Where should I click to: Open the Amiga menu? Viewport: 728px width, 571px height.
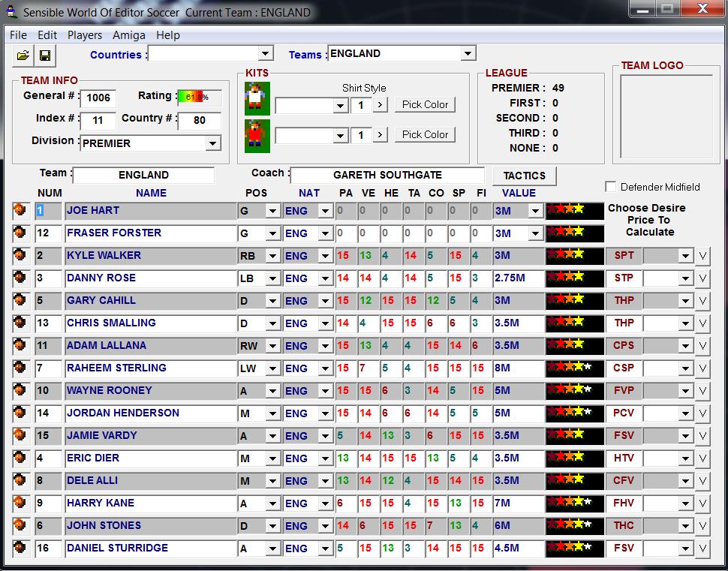(x=129, y=35)
